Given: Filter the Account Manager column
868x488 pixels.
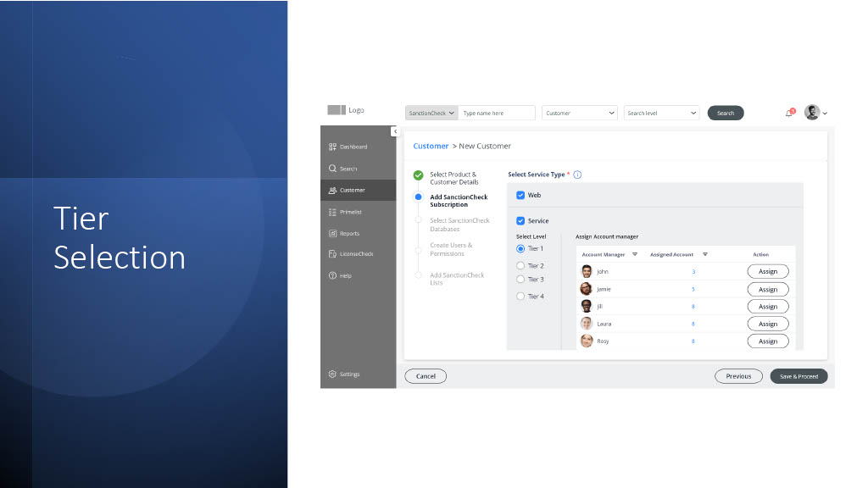Looking at the screenshot, I should click(635, 254).
